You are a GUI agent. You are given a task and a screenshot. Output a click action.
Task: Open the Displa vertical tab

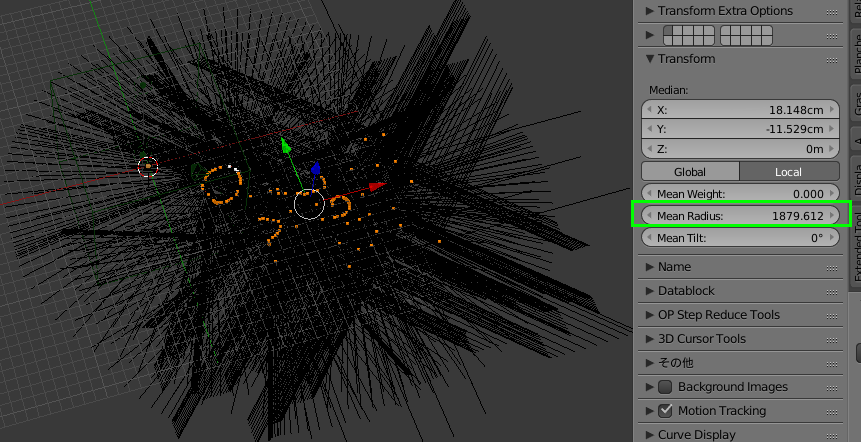856,179
